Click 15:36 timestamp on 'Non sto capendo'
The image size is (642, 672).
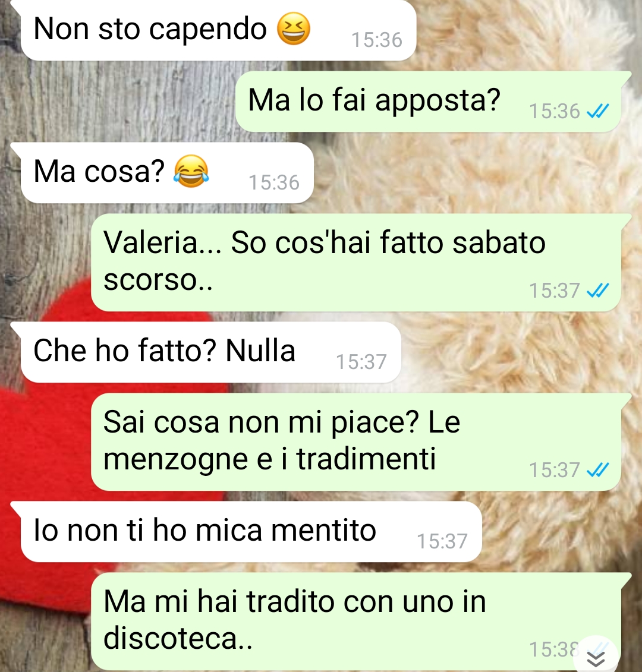tap(376, 40)
